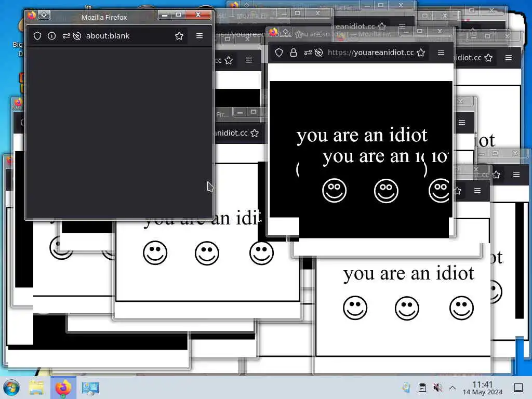This screenshot has width=532, height=399.
Task: Click first smiley face on the black page
Action: tap(334, 190)
